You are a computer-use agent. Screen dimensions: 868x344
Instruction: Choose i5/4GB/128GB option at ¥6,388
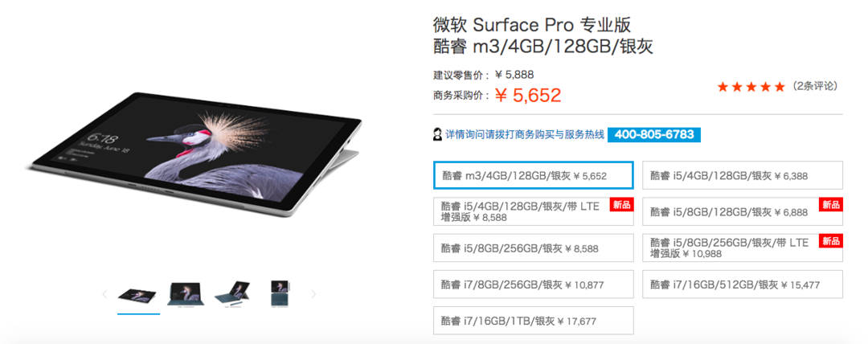742,175
